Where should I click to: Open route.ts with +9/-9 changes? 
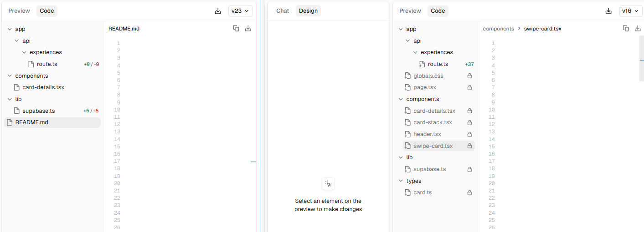[x=52, y=64]
